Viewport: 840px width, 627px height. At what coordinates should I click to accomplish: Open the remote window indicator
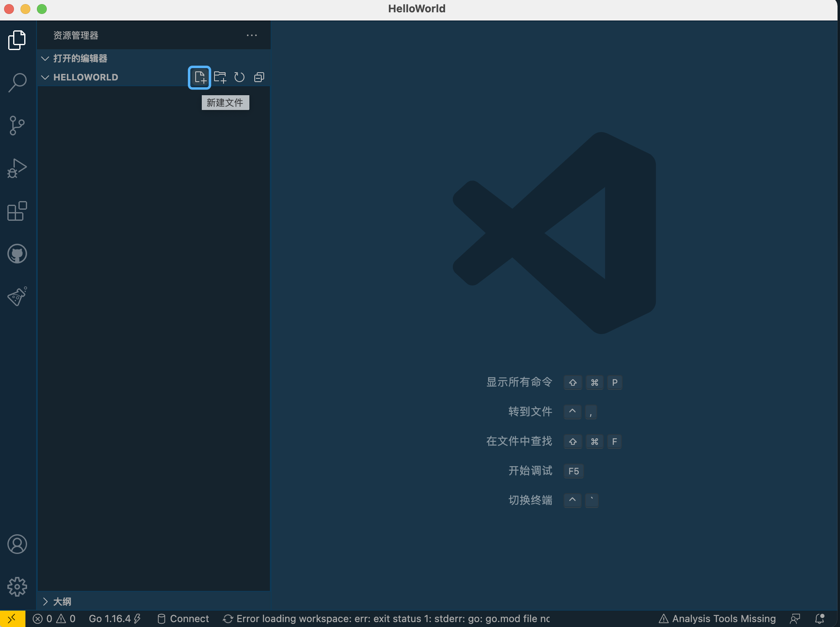point(12,618)
